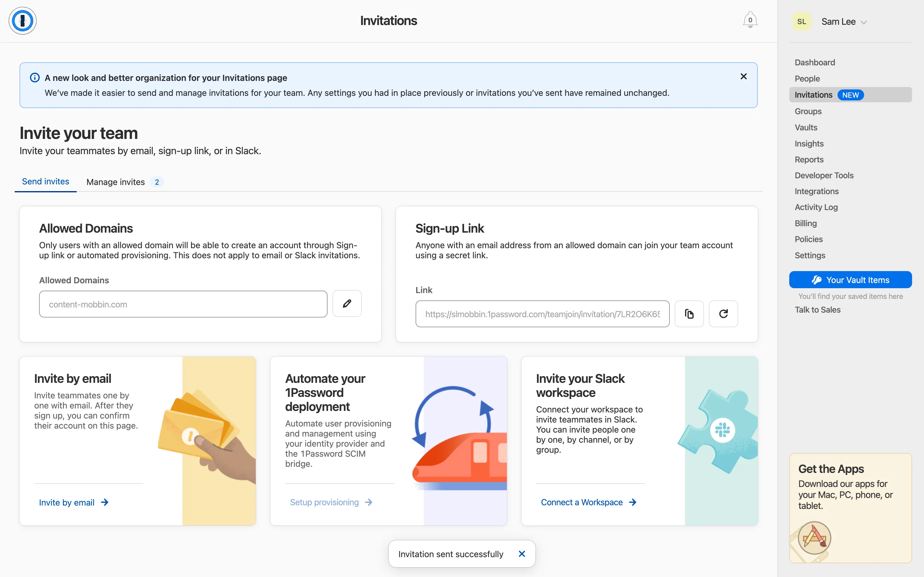Edit allowed domains with pencil icon
924x577 pixels.
[x=347, y=304]
